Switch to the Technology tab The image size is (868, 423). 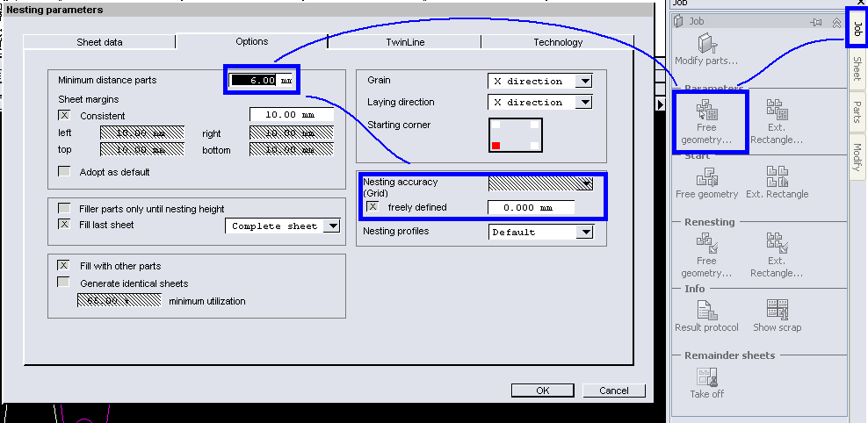pyautogui.click(x=558, y=42)
